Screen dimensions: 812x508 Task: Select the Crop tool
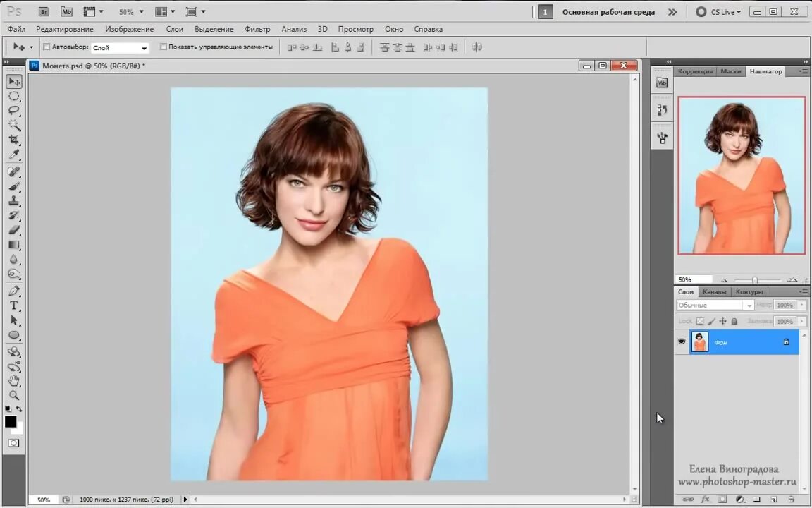pyautogui.click(x=14, y=140)
